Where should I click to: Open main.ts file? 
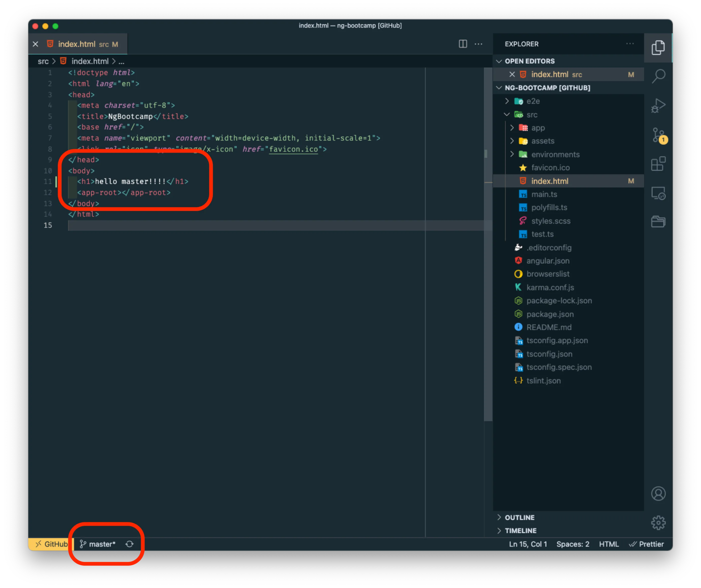568,194
